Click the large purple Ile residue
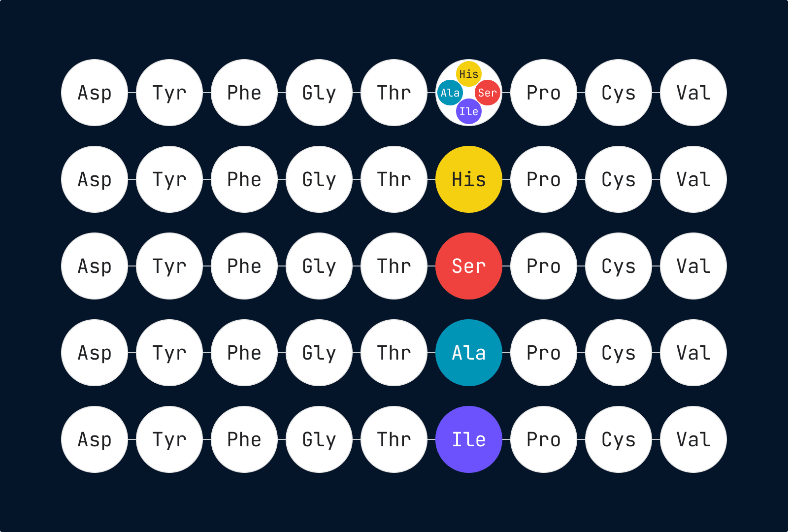The height and width of the screenshot is (532, 788). (x=469, y=439)
